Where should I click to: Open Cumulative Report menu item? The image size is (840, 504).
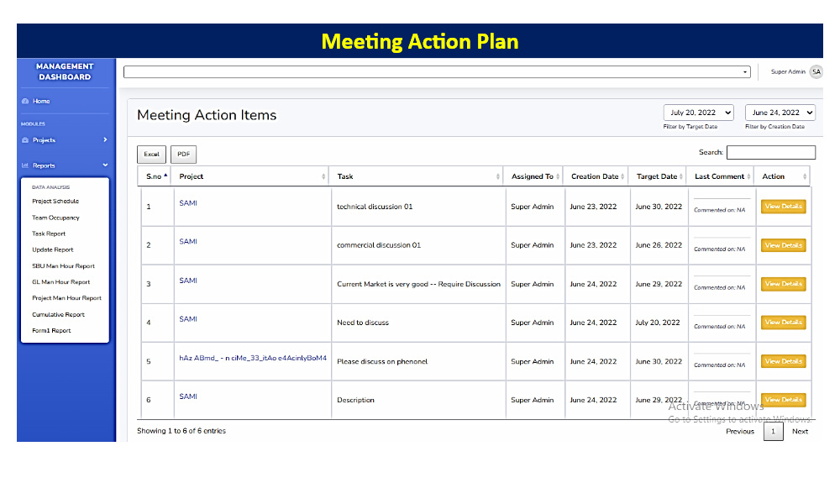[x=59, y=314]
